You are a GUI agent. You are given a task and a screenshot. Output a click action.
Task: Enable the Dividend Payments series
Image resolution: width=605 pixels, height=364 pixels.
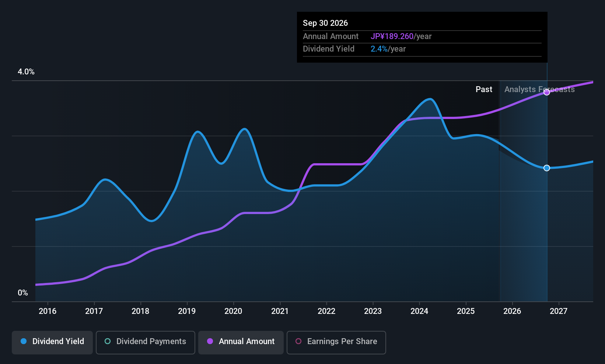point(145,342)
